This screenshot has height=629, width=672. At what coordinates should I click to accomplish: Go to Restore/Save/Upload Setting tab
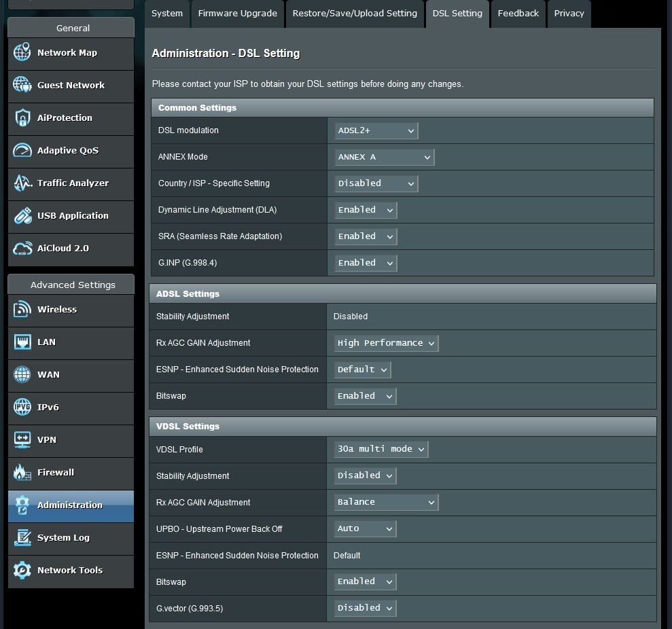(x=355, y=14)
